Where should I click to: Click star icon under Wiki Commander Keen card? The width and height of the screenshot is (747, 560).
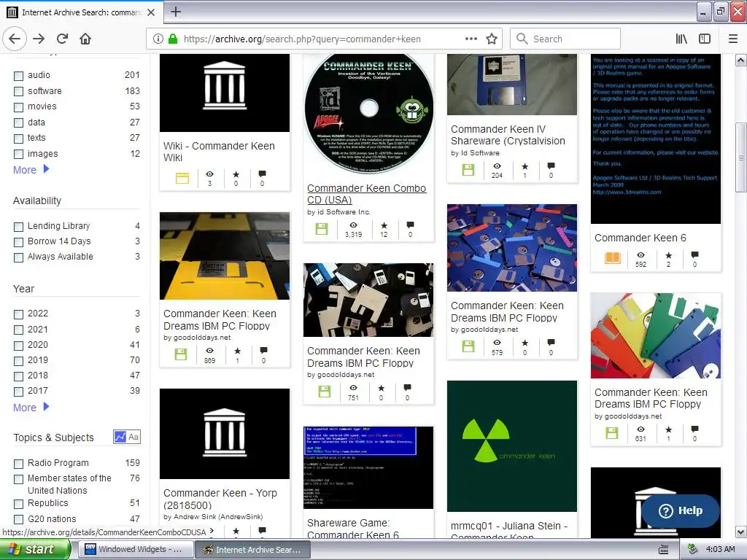[236, 174]
